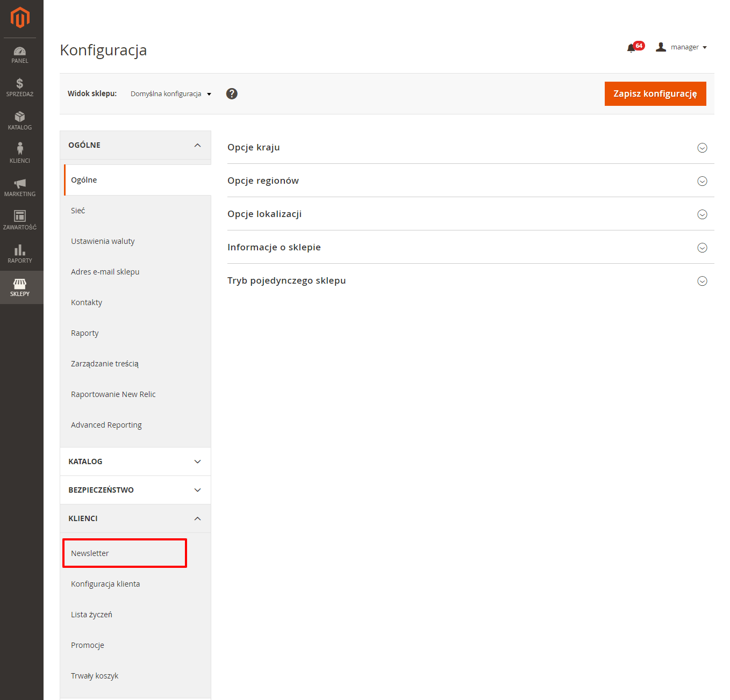Open Advanced Reporting settings
Image resolution: width=730 pixels, height=700 pixels.
138,425
